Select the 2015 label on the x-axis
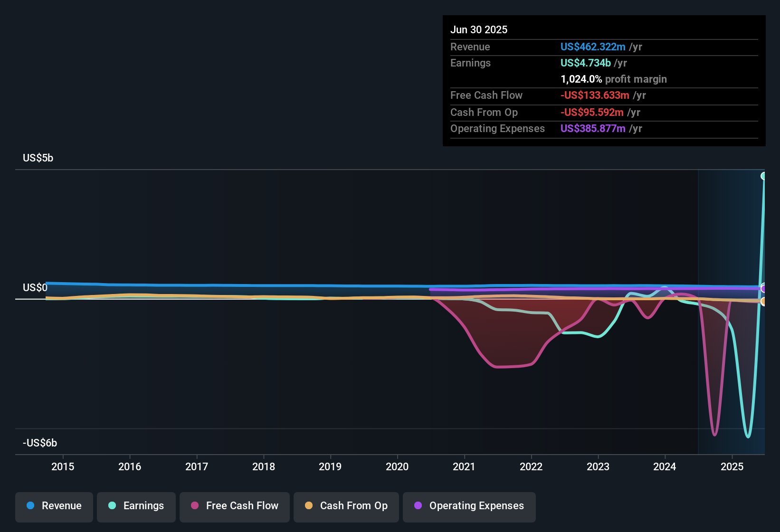The height and width of the screenshot is (532, 780). (63, 466)
